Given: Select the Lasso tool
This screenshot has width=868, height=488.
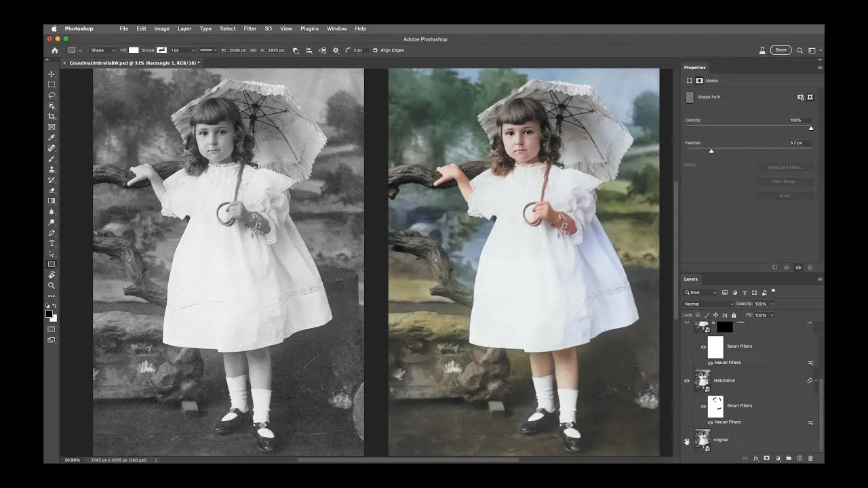Looking at the screenshot, I should (52, 95).
